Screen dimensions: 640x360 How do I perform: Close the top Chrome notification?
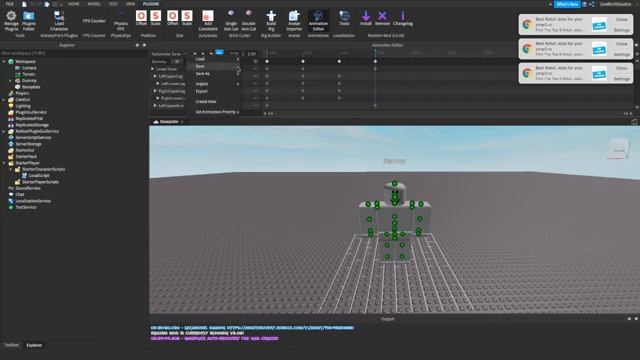point(622,20)
